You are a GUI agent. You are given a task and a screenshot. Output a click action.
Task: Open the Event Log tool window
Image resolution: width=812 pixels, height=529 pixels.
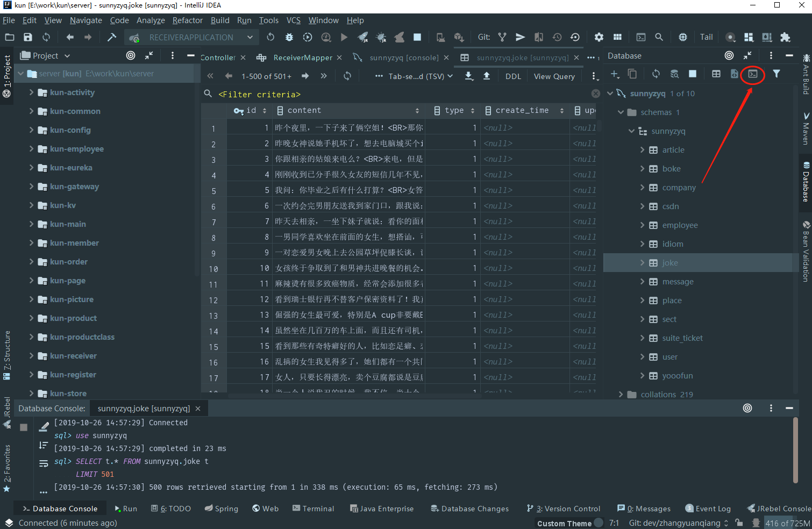point(708,509)
